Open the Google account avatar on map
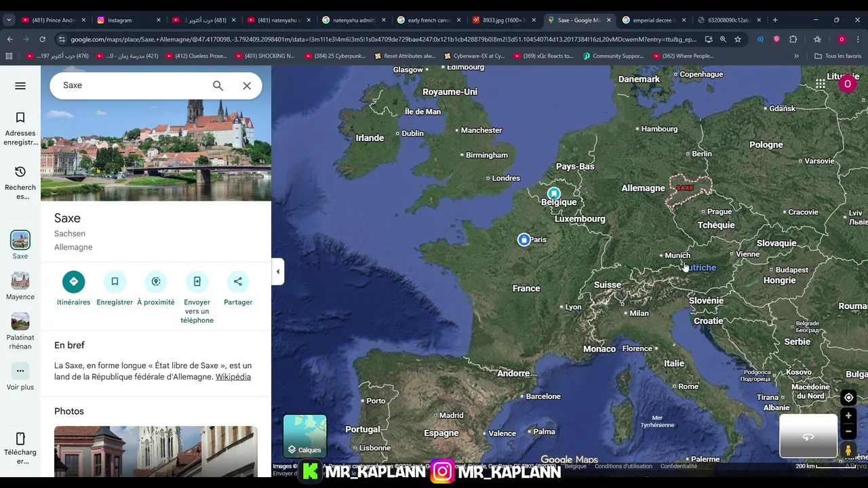This screenshot has height=488, width=868. 847,84
